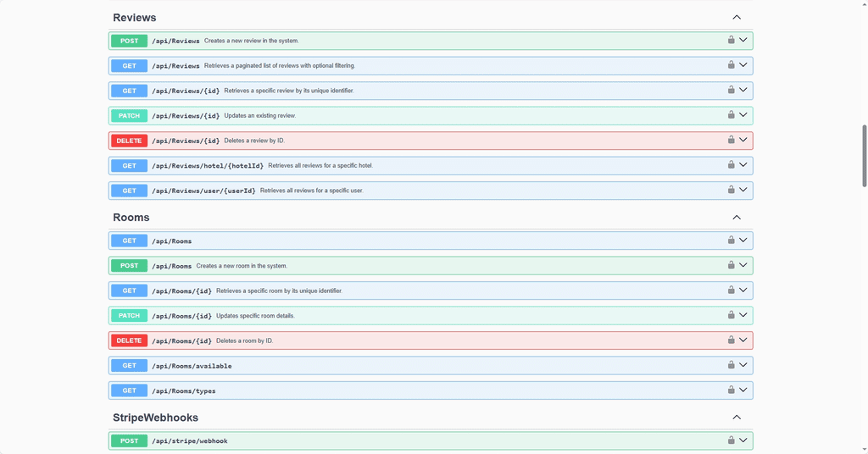The image size is (868, 454).
Task: Collapse the Reviews section chevron
Action: click(737, 17)
